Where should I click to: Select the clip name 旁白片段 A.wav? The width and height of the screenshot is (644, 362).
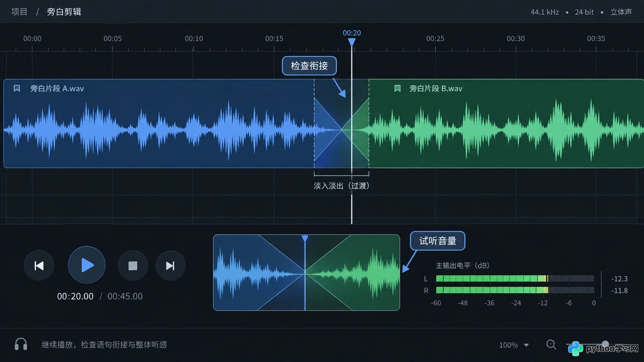pyautogui.click(x=57, y=88)
